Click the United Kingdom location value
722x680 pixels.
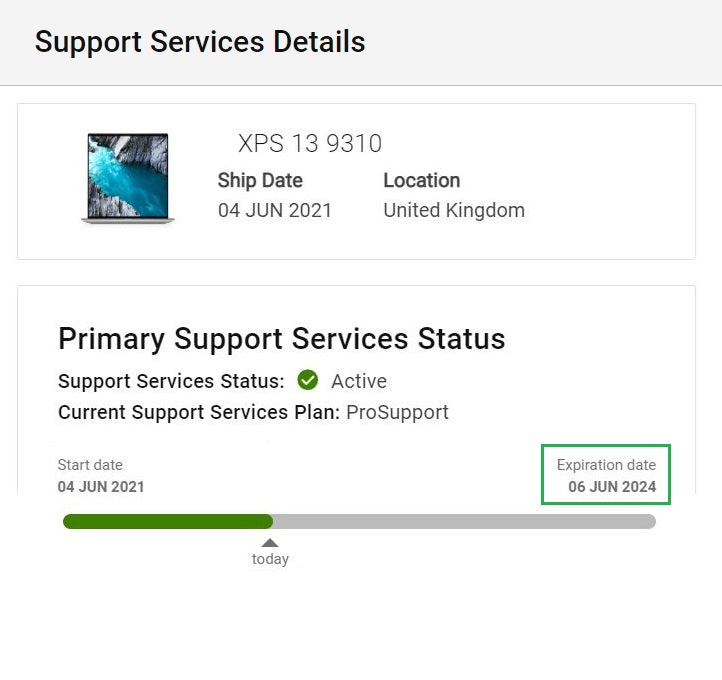click(454, 210)
